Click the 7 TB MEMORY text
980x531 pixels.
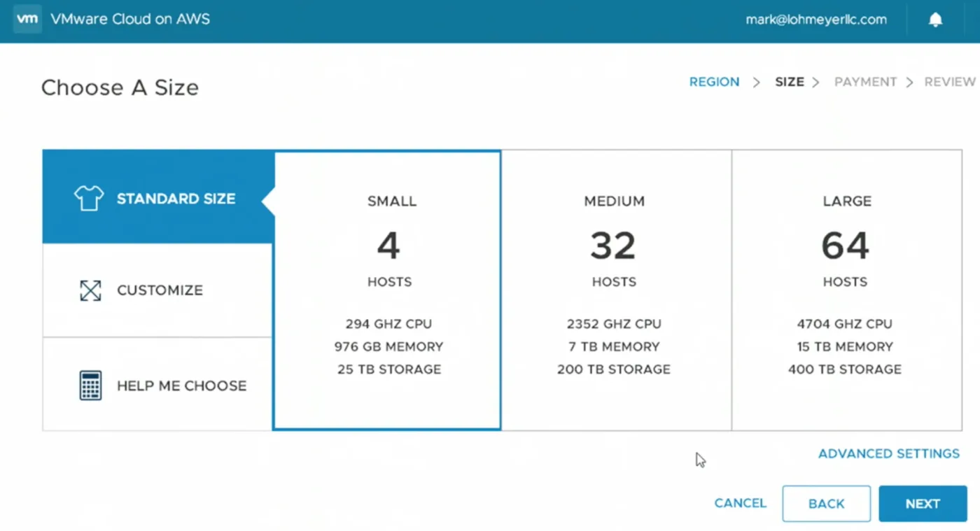[614, 346]
